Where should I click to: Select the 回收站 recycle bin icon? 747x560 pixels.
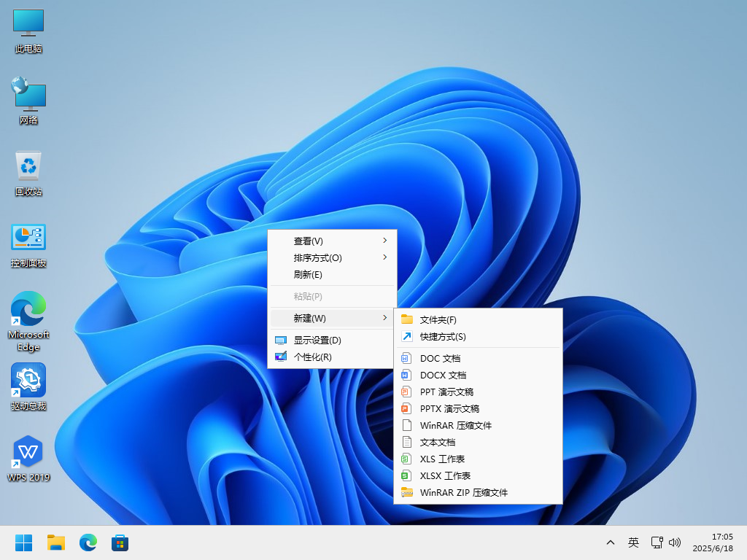(x=28, y=167)
